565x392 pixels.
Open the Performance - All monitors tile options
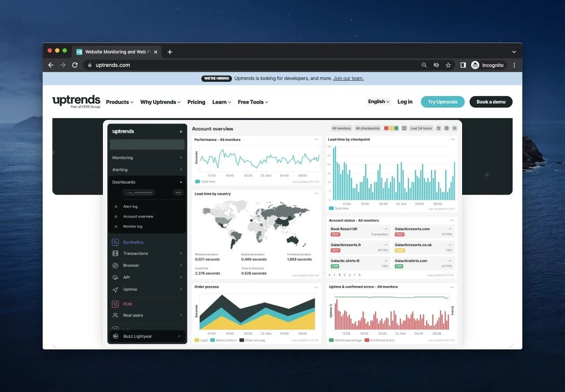[316, 139]
